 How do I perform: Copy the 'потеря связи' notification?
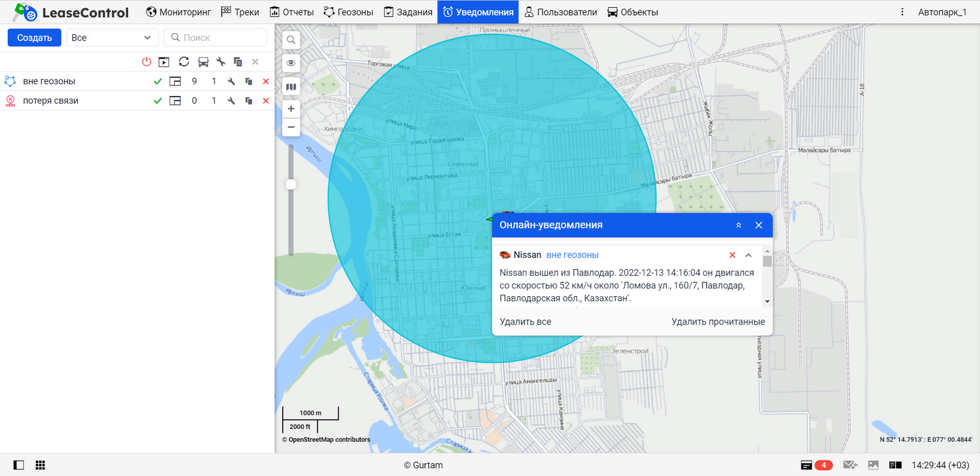pos(249,101)
